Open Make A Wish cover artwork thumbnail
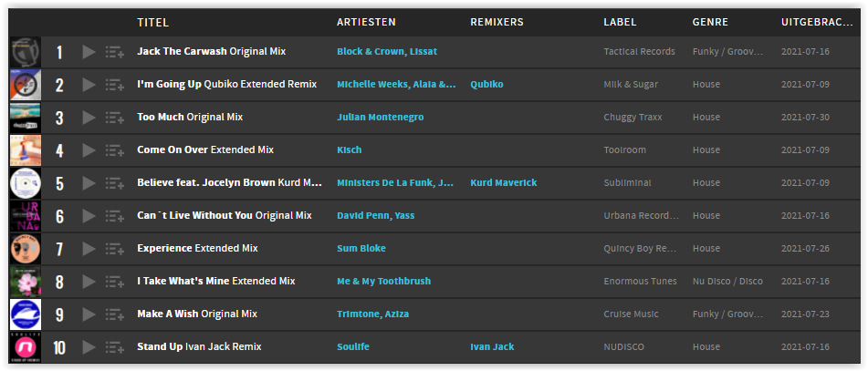The image size is (868, 371). point(26,314)
